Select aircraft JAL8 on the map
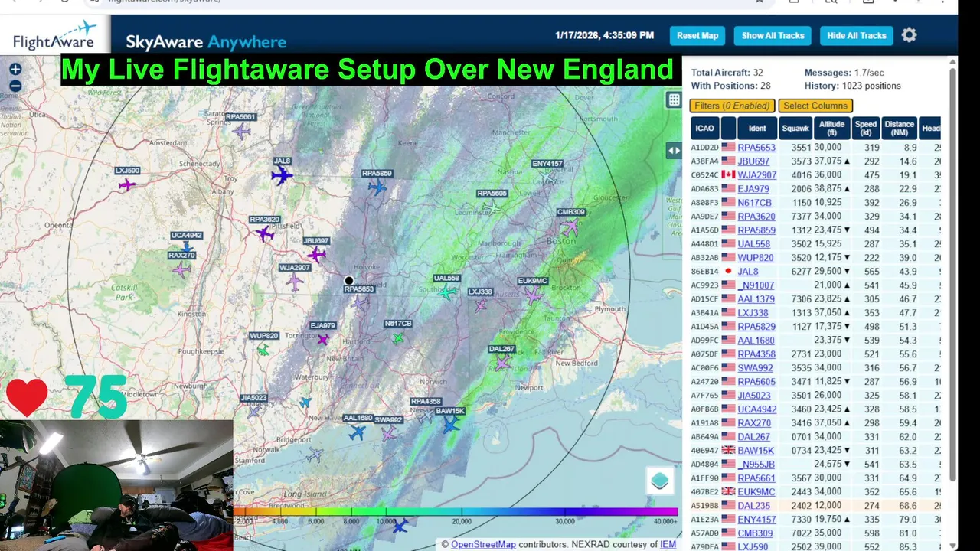 pyautogui.click(x=282, y=175)
